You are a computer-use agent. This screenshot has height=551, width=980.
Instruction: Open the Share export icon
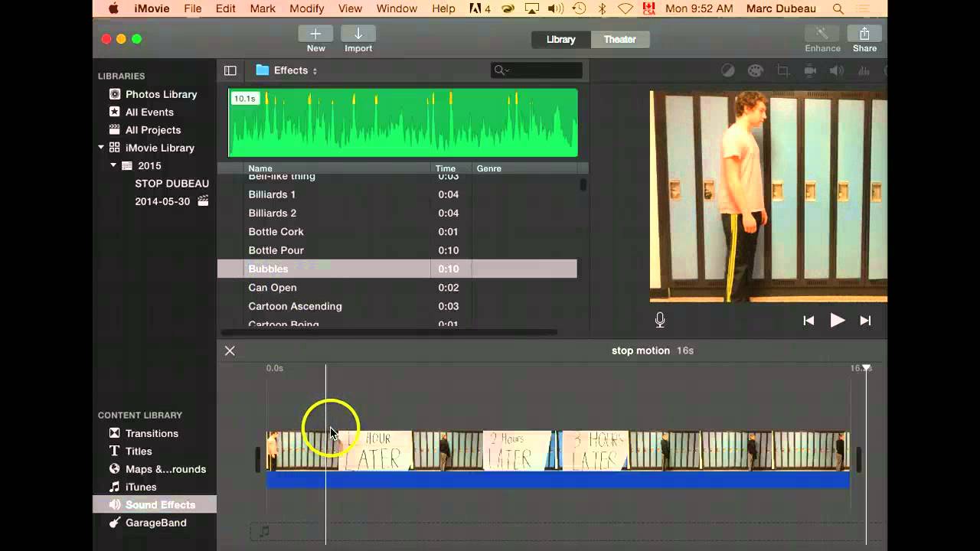coord(864,34)
